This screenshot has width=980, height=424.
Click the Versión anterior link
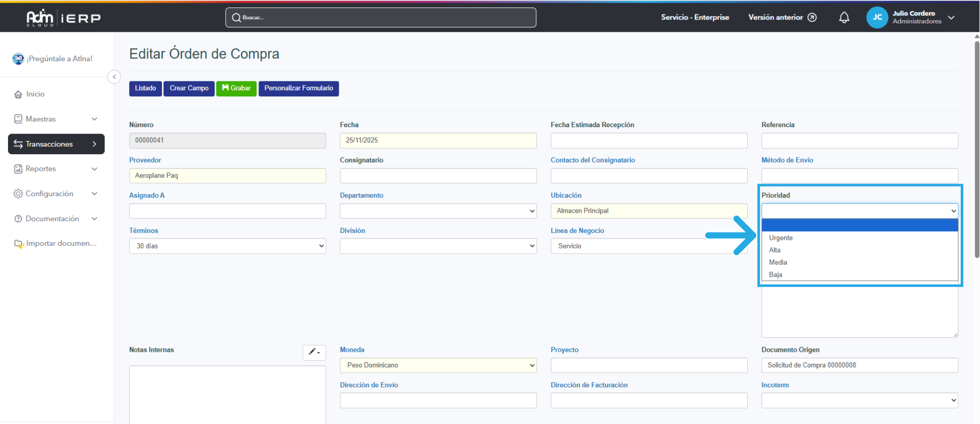(782, 18)
